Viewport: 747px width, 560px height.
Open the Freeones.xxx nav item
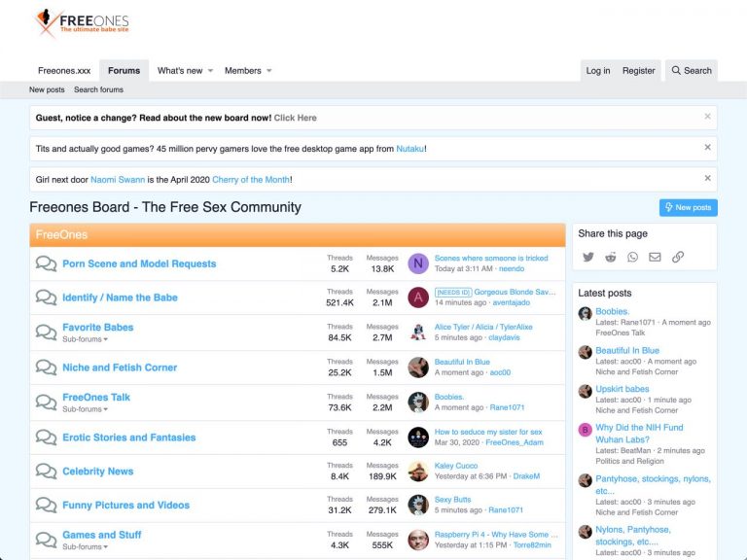coord(64,70)
